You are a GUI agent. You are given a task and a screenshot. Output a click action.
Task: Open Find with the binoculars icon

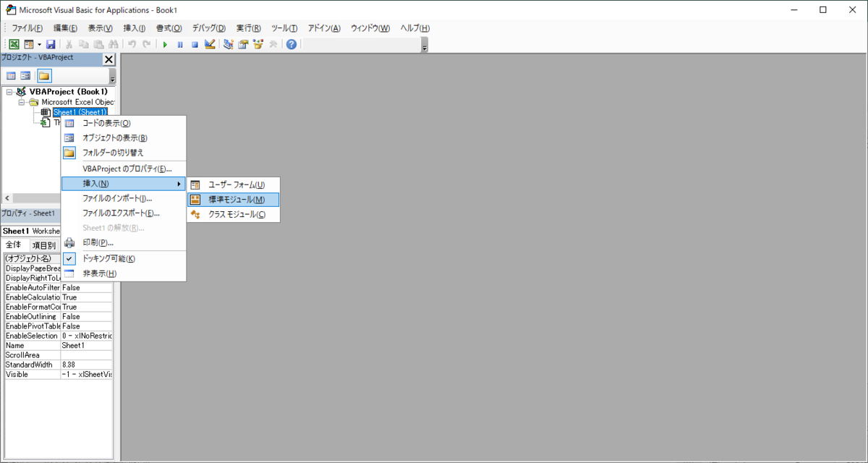coord(113,44)
